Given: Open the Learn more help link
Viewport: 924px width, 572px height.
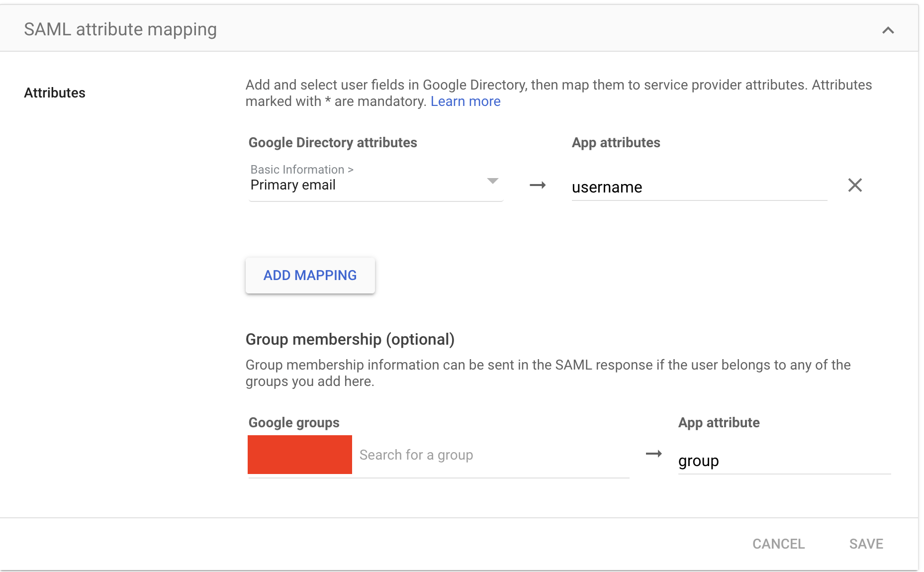Looking at the screenshot, I should click(465, 101).
